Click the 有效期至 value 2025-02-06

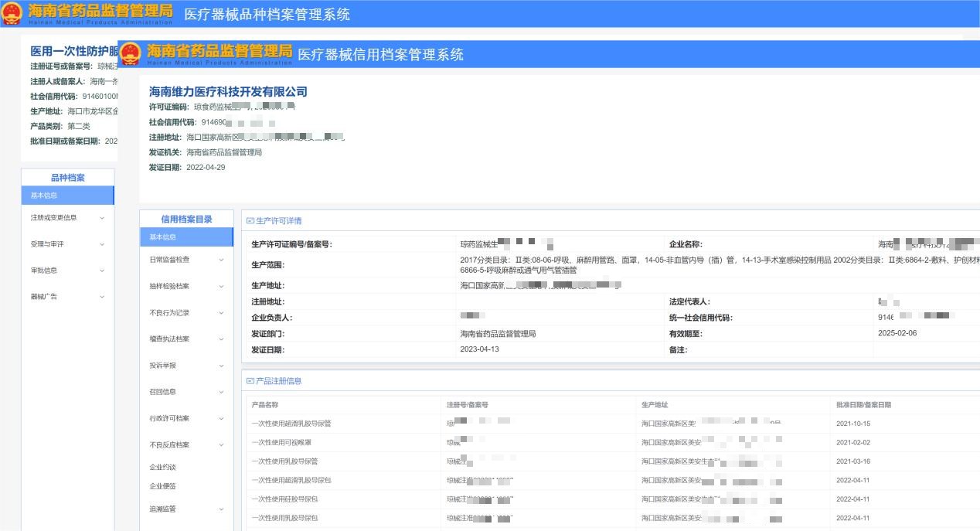click(898, 333)
